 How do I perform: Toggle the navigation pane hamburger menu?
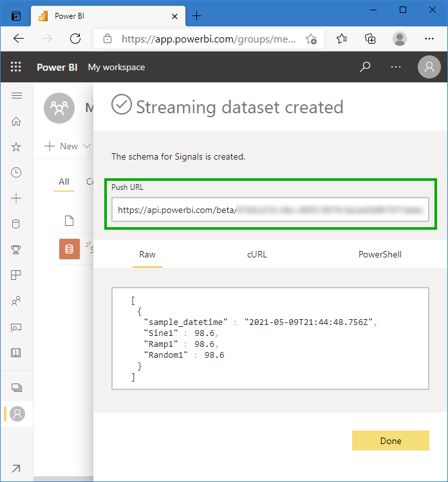[x=17, y=96]
